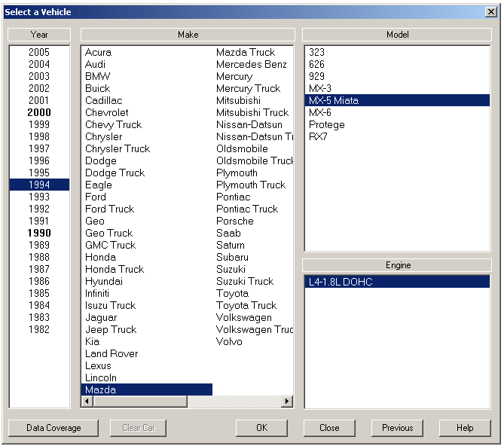This screenshot has width=504, height=446.
Task: Choose BMW make
Action: point(97,76)
